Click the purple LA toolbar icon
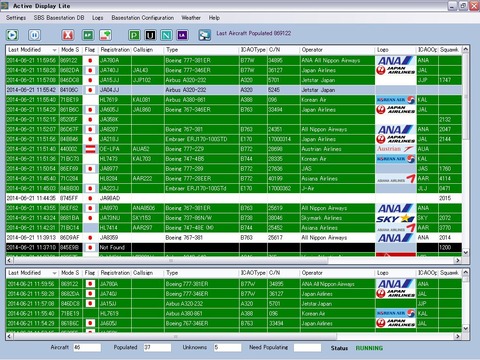480x360 pixels. point(182,35)
